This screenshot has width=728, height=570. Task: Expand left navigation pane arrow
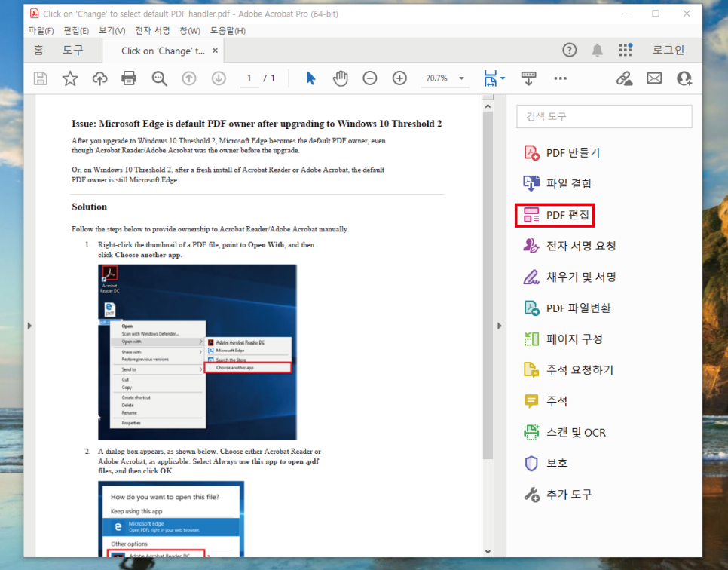pos(29,326)
